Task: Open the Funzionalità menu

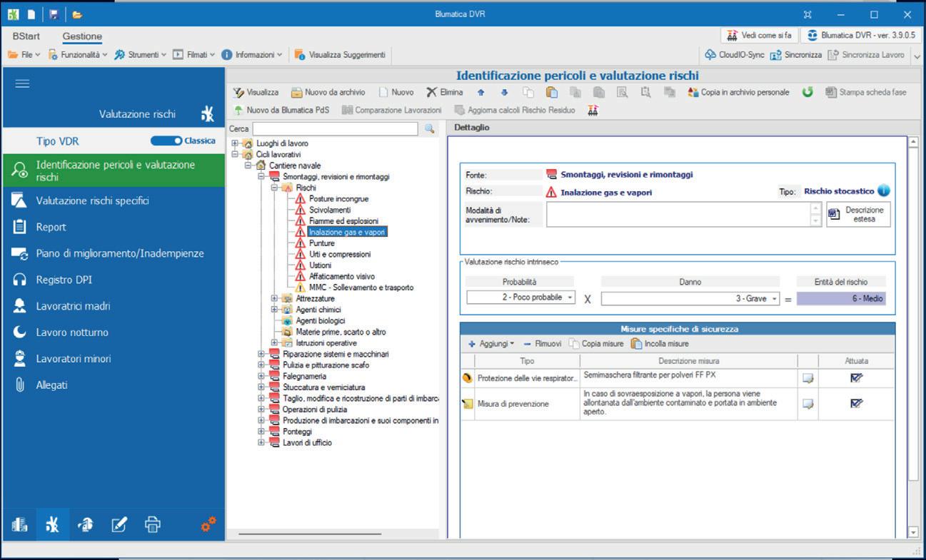Action: tap(78, 54)
